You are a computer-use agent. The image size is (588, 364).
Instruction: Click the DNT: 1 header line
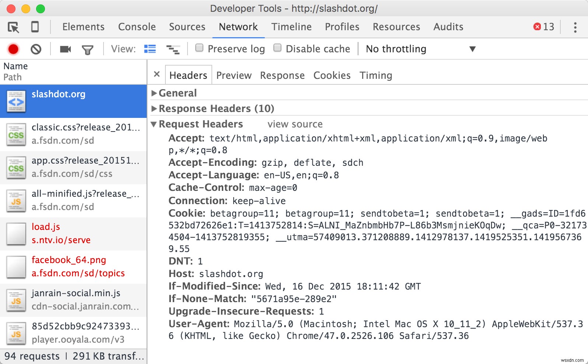[x=186, y=261]
